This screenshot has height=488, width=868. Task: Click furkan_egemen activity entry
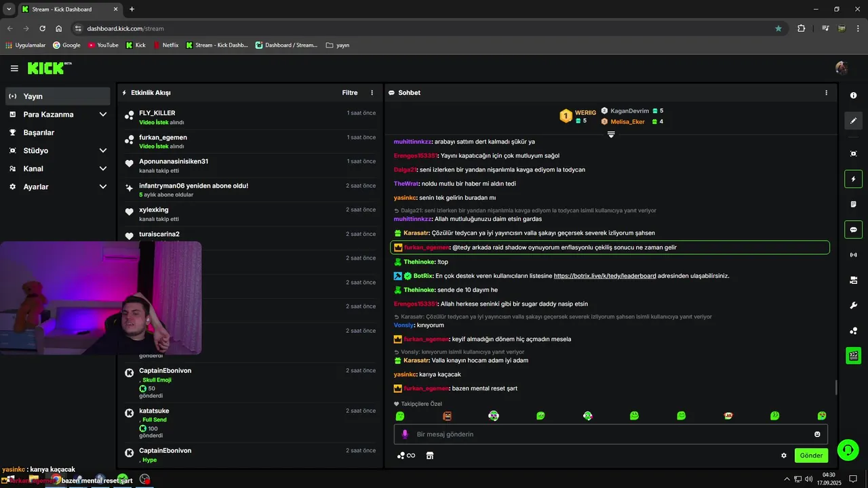(x=250, y=142)
